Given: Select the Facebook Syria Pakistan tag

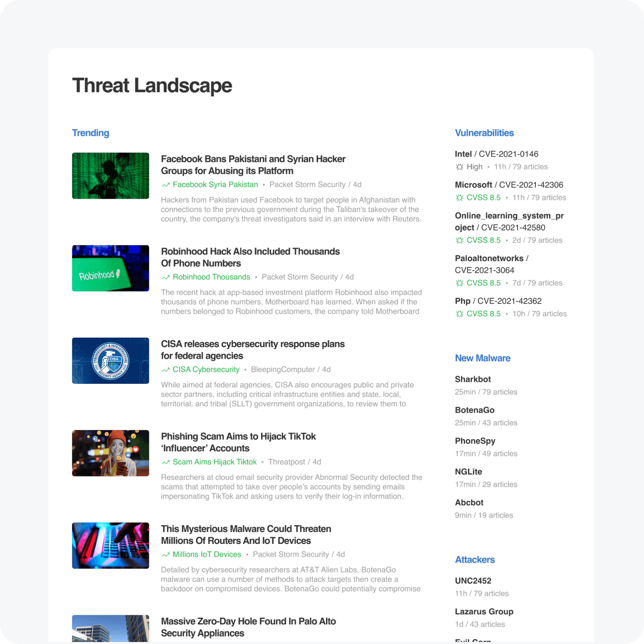Looking at the screenshot, I should coord(215,185).
